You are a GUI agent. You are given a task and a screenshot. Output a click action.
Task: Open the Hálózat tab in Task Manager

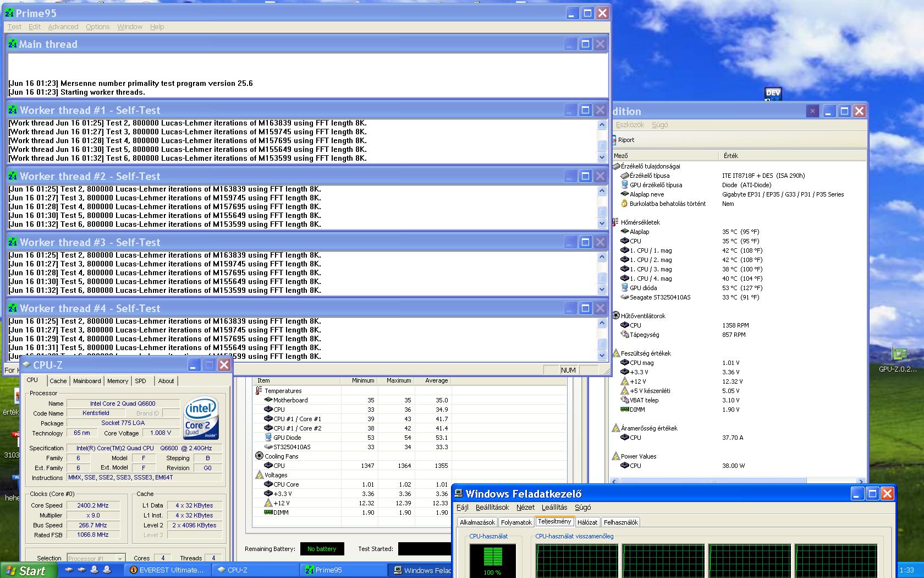pos(587,522)
